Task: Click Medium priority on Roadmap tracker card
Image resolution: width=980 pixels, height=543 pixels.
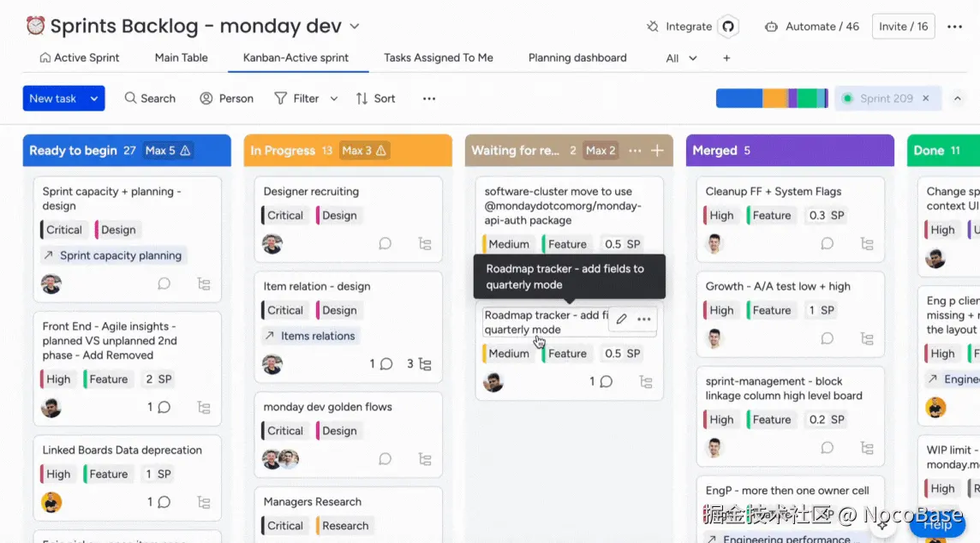Action: pos(507,354)
